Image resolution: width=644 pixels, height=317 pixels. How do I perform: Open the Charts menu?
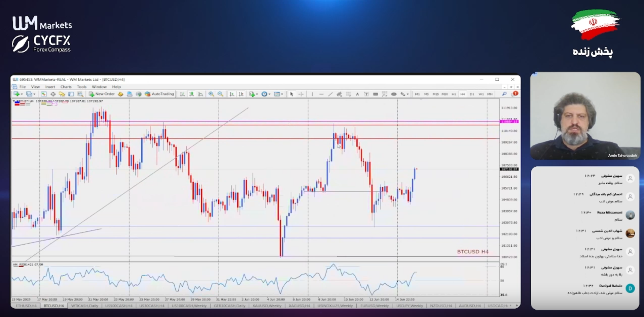tap(66, 87)
